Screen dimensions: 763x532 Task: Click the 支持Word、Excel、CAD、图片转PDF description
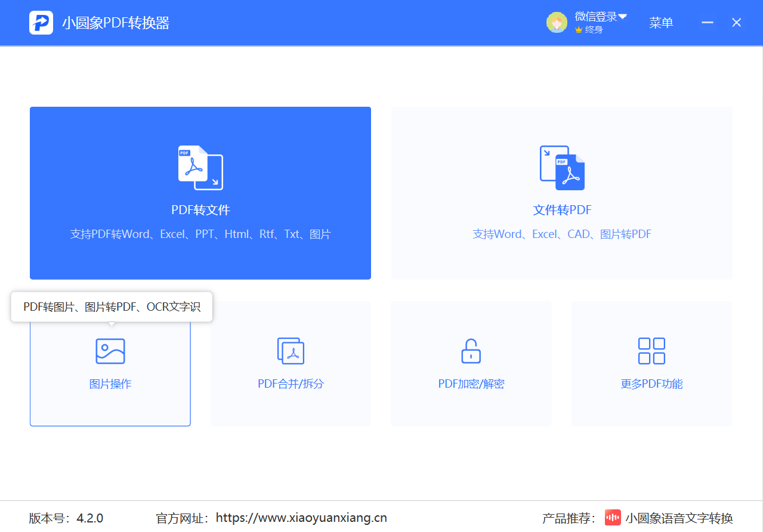562,234
